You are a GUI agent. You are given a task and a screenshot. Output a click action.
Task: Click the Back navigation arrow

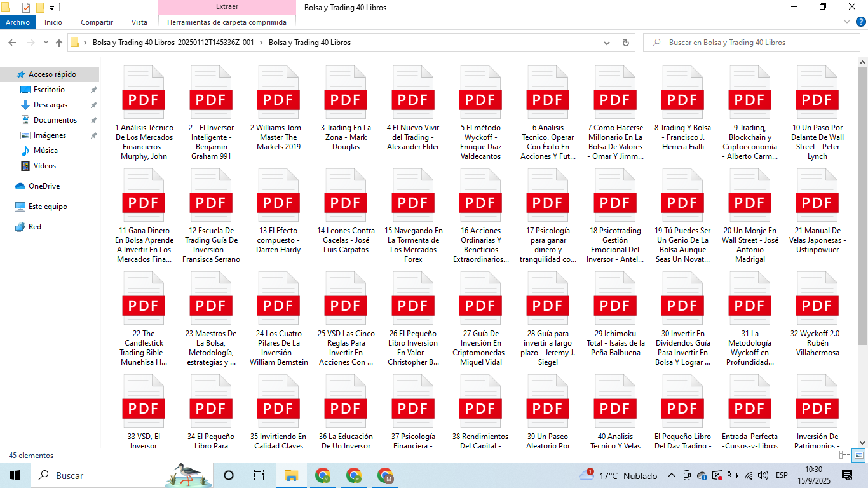coord(12,43)
